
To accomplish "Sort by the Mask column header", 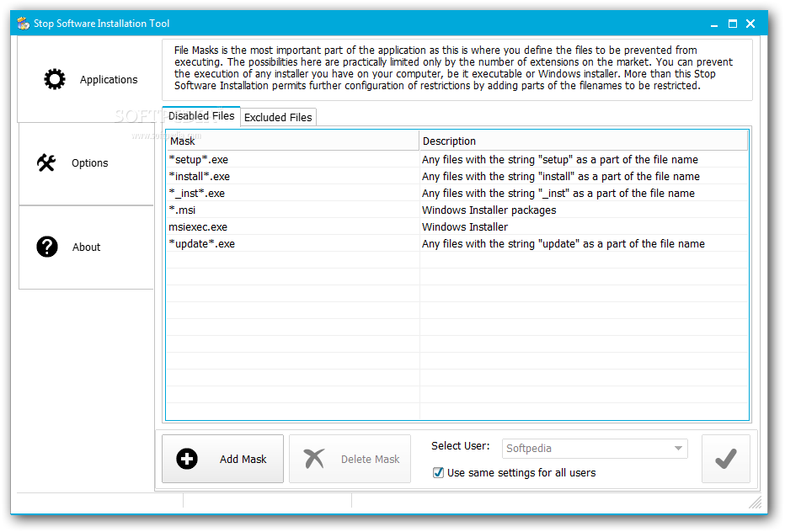I will 292,141.
